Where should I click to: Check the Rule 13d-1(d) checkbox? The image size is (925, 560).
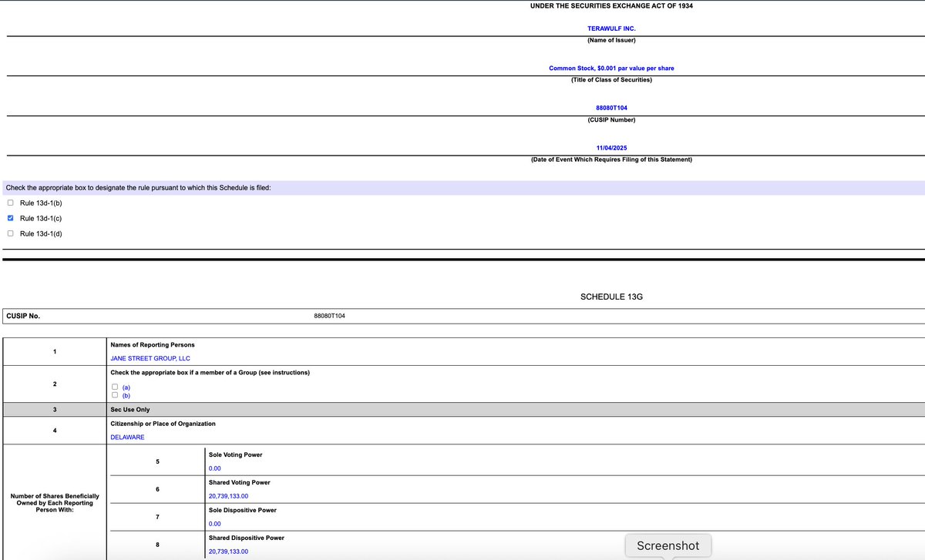tap(10, 233)
